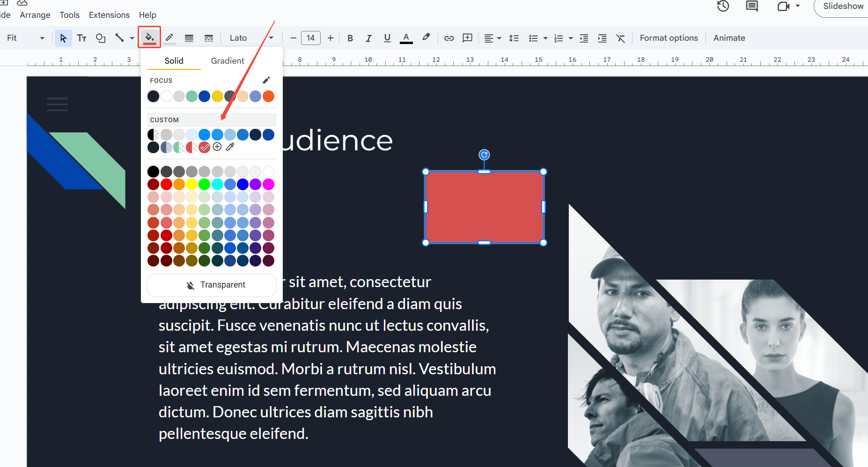Open the Extensions menu
868x467 pixels.
click(109, 15)
